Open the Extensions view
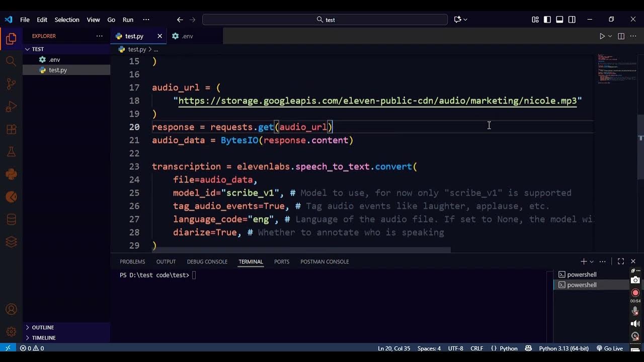This screenshot has width=644, height=362. tap(11, 129)
